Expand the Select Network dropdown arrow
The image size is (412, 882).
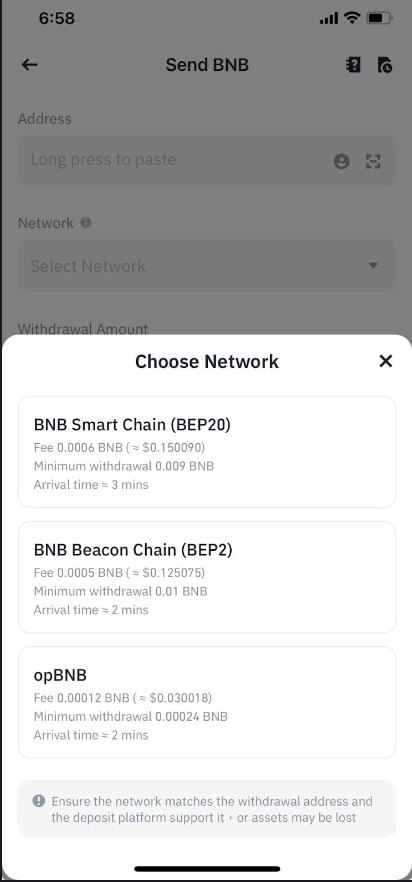[x=373, y=266]
